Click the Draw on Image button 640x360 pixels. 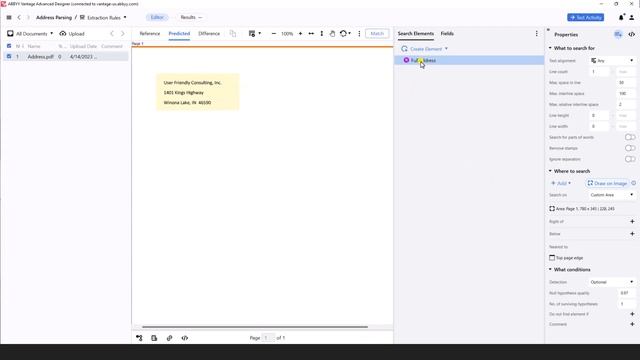pos(607,183)
